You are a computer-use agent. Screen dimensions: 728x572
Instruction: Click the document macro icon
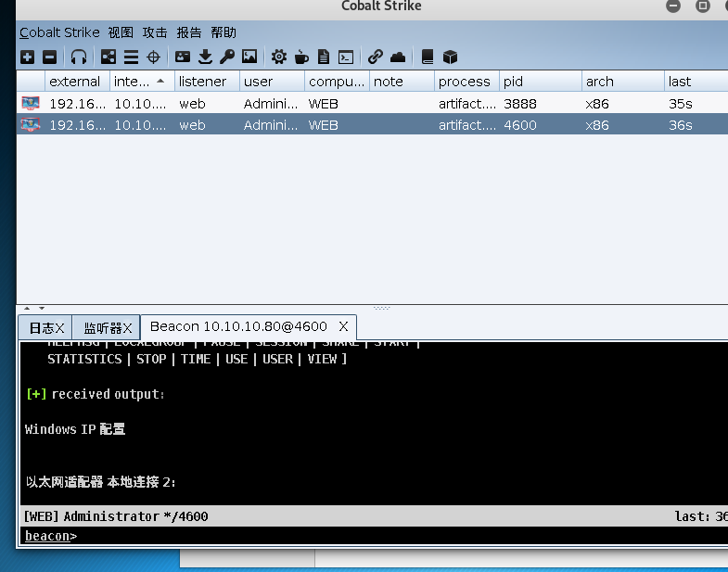(324, 57)
